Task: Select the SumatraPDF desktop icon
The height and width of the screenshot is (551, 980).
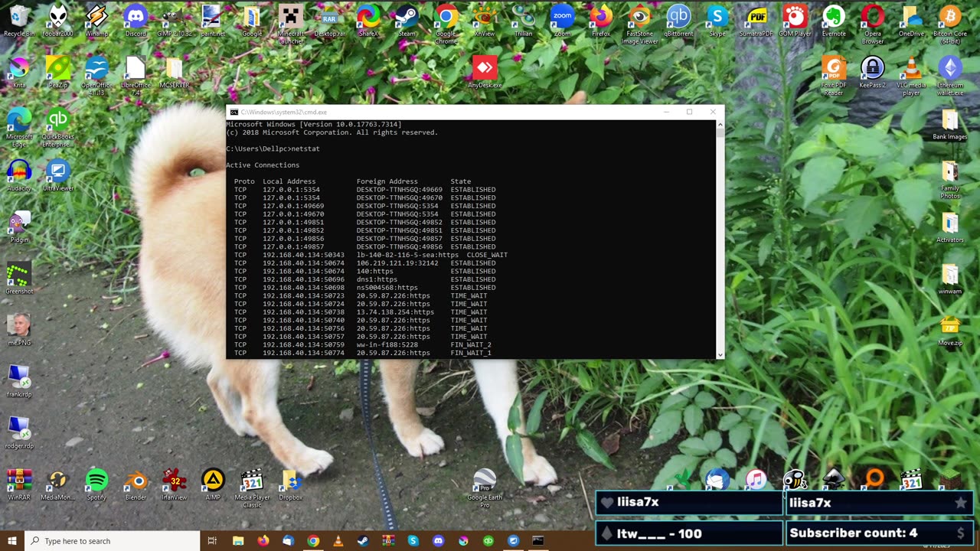Action: [x=756, y=21]
